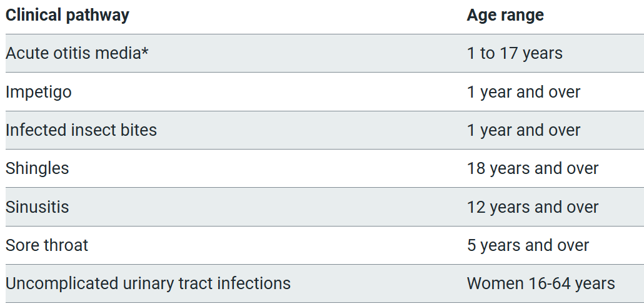Select the "12 years and over" cell
Viewport: 644px width, 306px height.
533,207
